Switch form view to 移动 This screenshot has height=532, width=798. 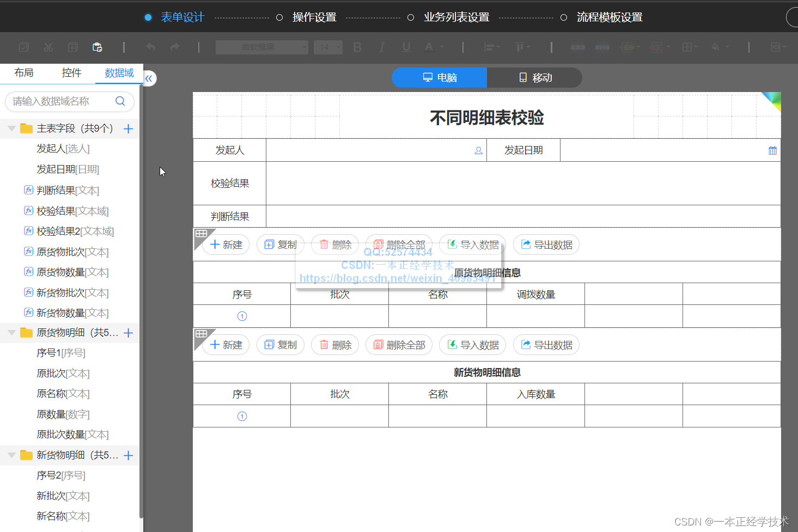click(x=534, y=78)
